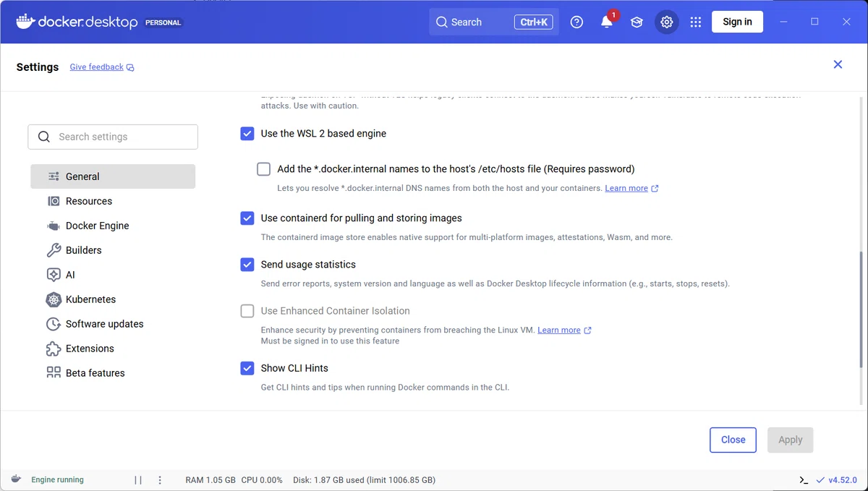Open Learn more link for docker.internal names
This screenshot has width=868, height=491.
[x=626, y=188]
